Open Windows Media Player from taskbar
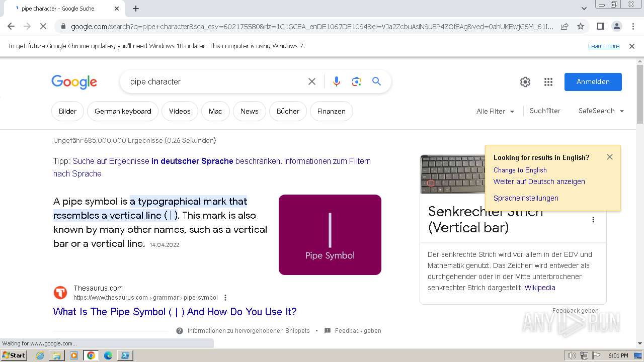The height and width of the screenshot is (362, 644). pos(74,355)
